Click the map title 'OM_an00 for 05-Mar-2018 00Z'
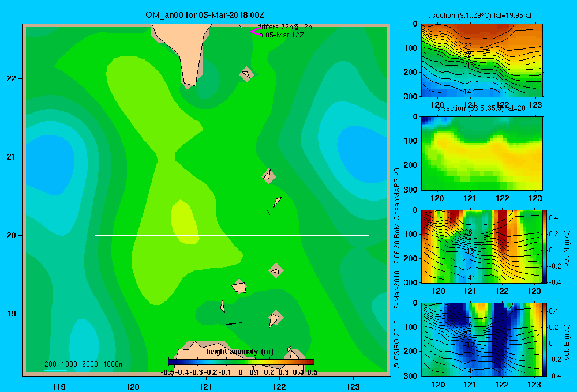This screenshot has height=392, width=577. [205, 15]
